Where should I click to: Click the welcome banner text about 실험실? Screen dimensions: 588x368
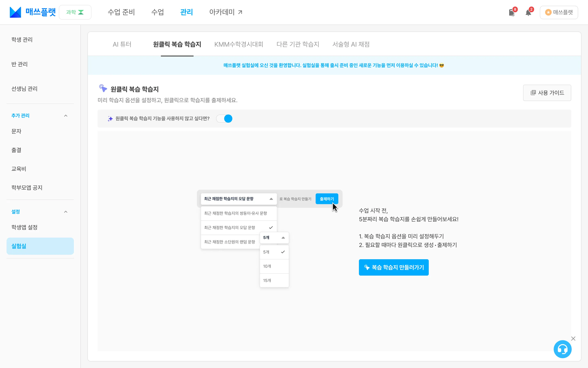334,65
